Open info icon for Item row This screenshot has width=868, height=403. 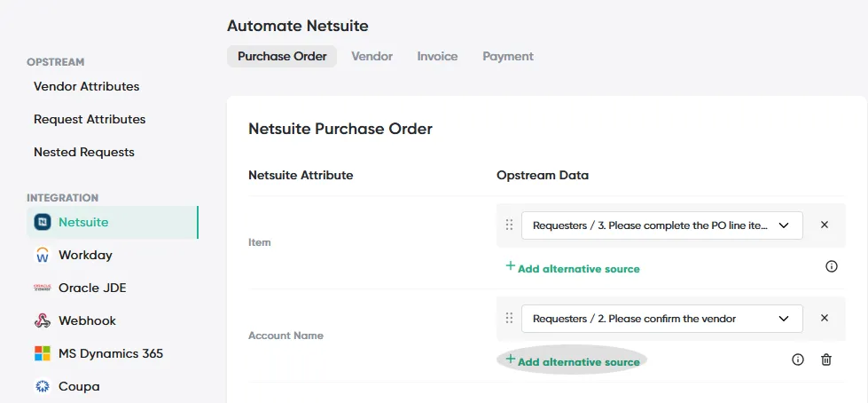[832, 266]
